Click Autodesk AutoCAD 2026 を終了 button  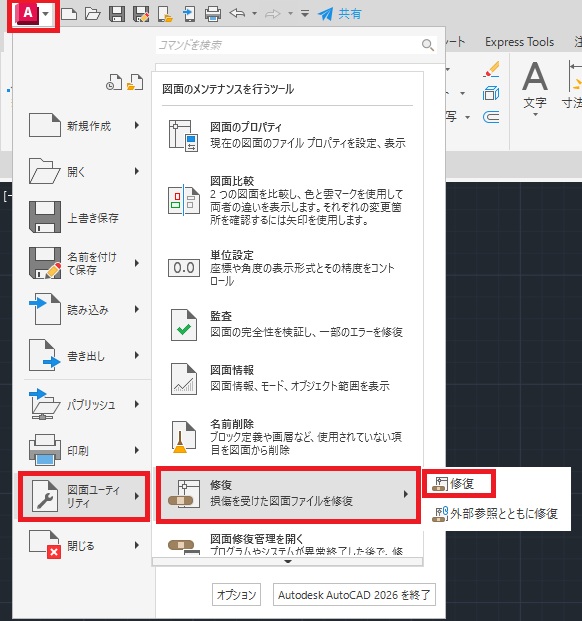354,594
